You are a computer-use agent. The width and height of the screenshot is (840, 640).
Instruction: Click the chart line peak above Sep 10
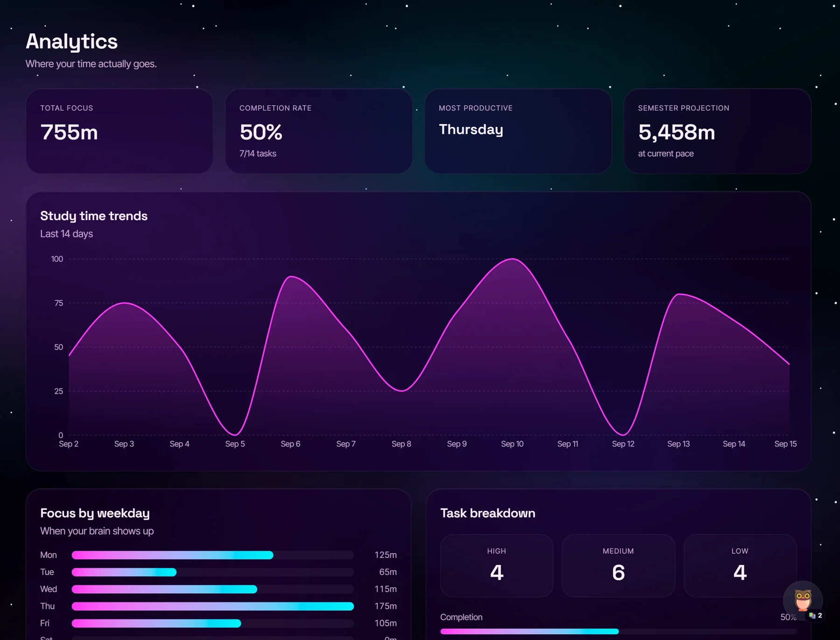512,259
